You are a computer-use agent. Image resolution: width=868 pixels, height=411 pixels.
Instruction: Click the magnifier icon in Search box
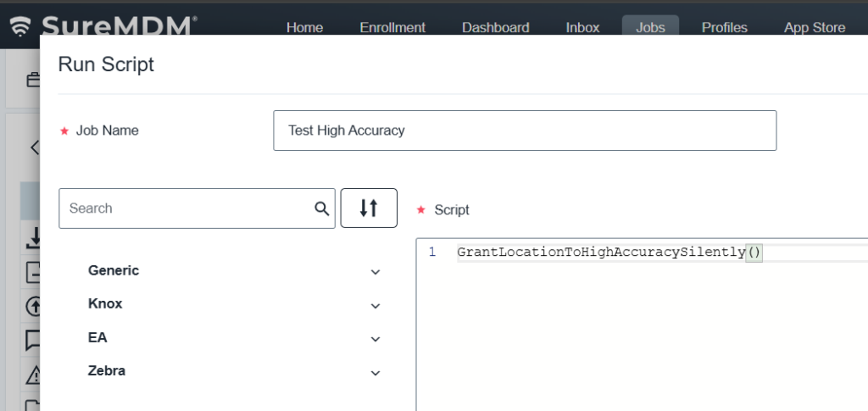click(x=321, y=208)
